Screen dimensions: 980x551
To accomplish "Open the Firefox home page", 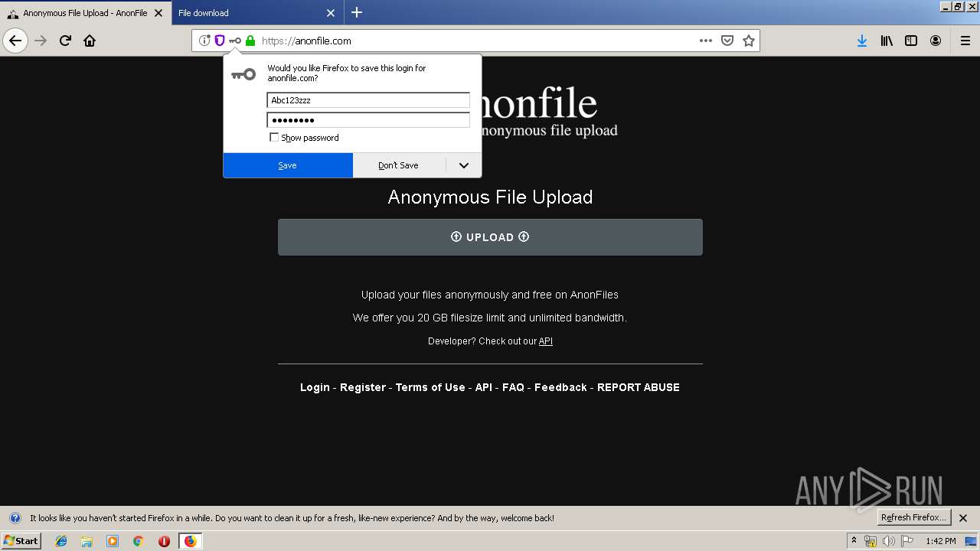I will 90,41.
